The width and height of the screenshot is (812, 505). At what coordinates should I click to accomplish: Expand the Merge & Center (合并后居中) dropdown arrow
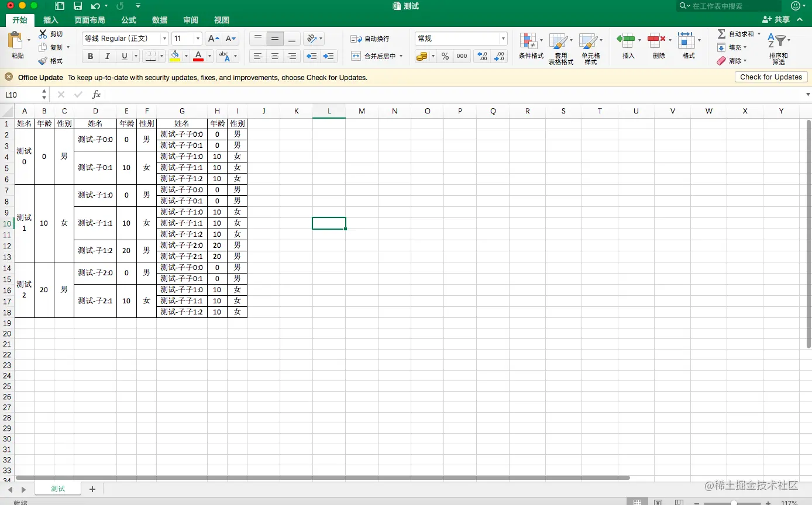[401, 56]
